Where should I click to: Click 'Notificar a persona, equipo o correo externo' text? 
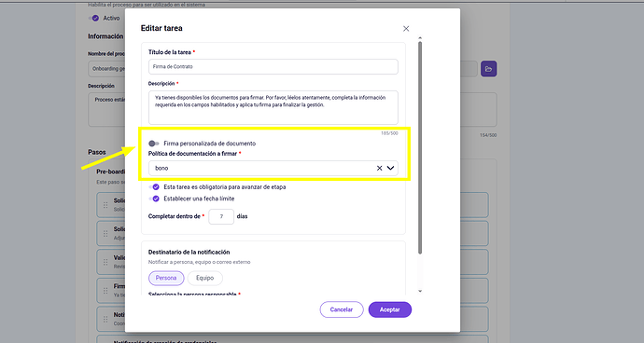coord(199,262)
